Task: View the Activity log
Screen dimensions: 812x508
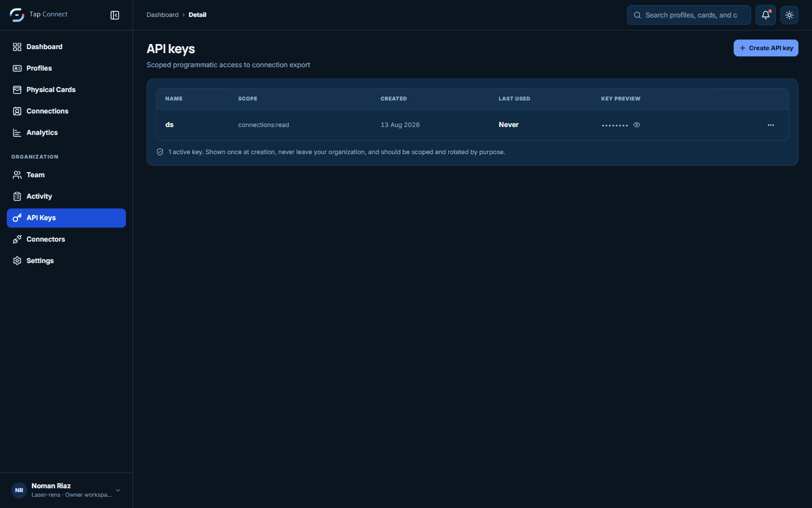Action: pos(66,196)
